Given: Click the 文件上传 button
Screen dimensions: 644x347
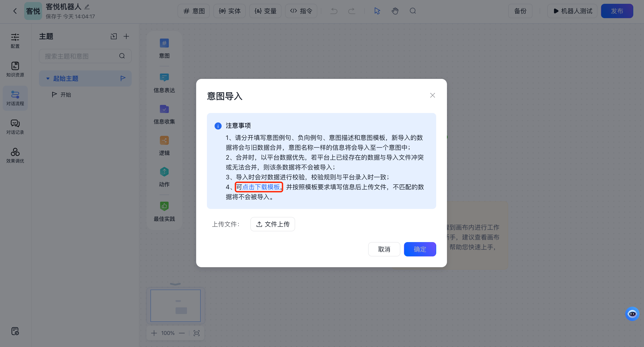Looking at the screenshot, I should pos(273,224).
